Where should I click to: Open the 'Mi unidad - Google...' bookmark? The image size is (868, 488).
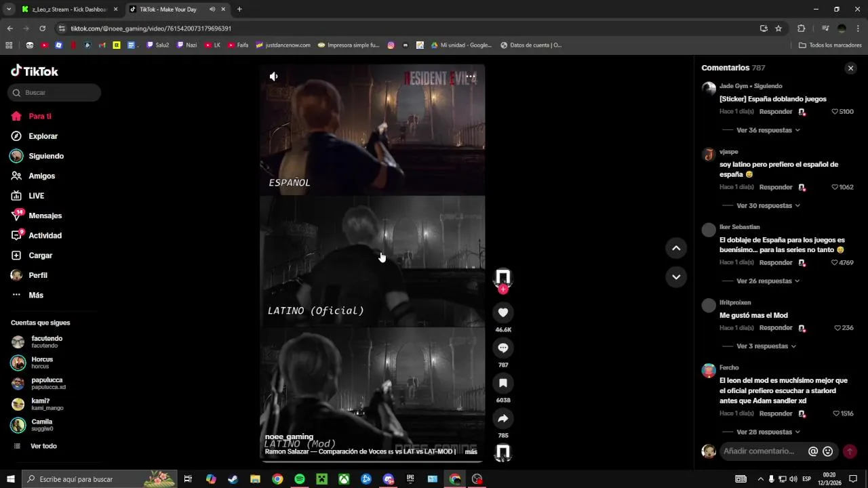pyautogui.click(x=460, y=45)
